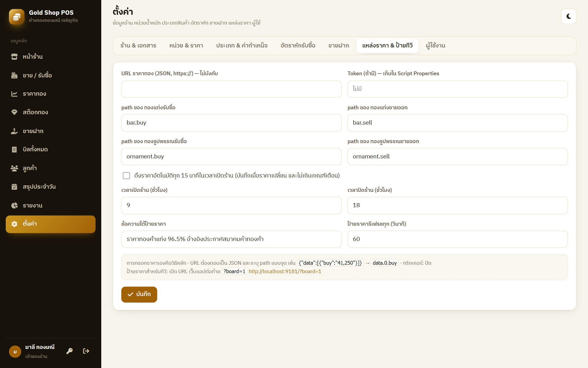The width and height of the screenshot is (588, 368).
Task: Toggle dark mode with the moon icon
Action: (569, 16)
